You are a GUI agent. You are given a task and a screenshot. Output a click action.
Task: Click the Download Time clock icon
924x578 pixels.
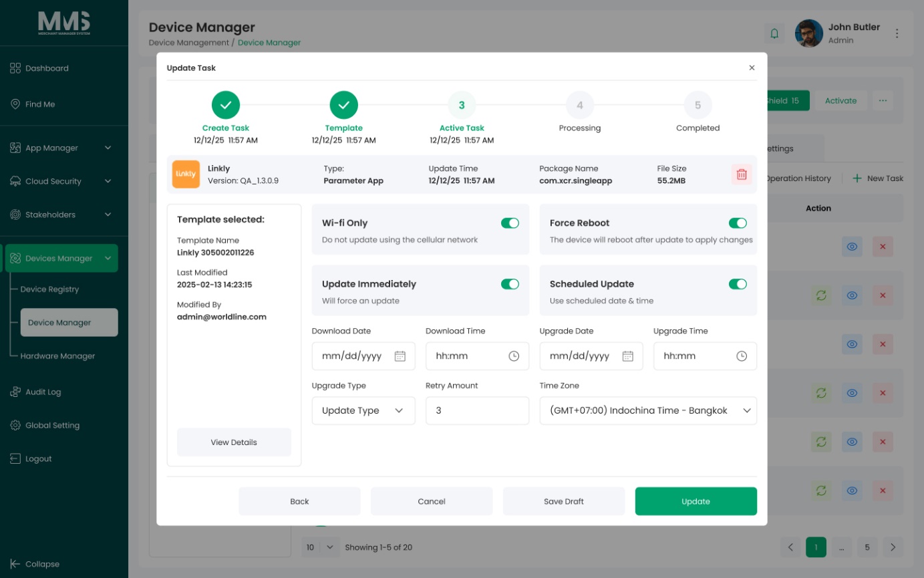click(514, 356)
